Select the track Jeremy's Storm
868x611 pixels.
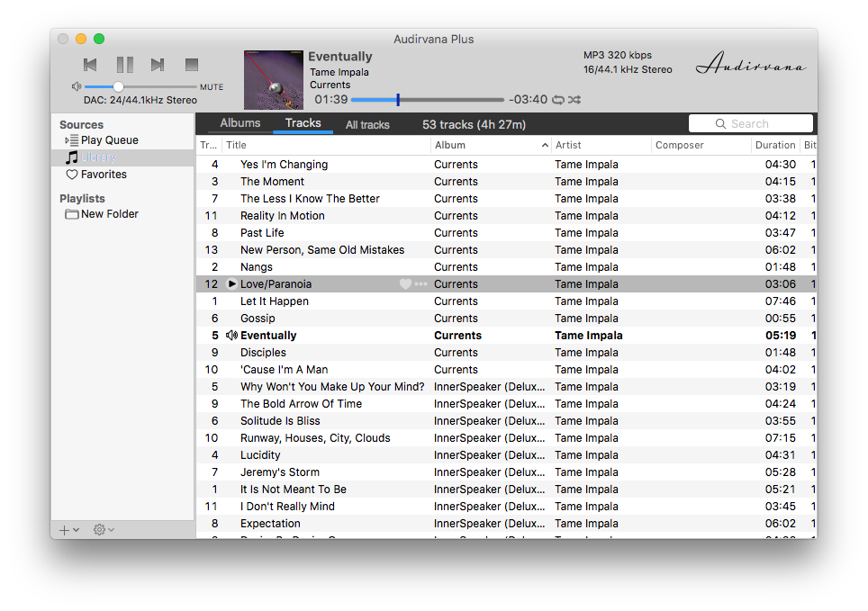[x=506, y=472]
